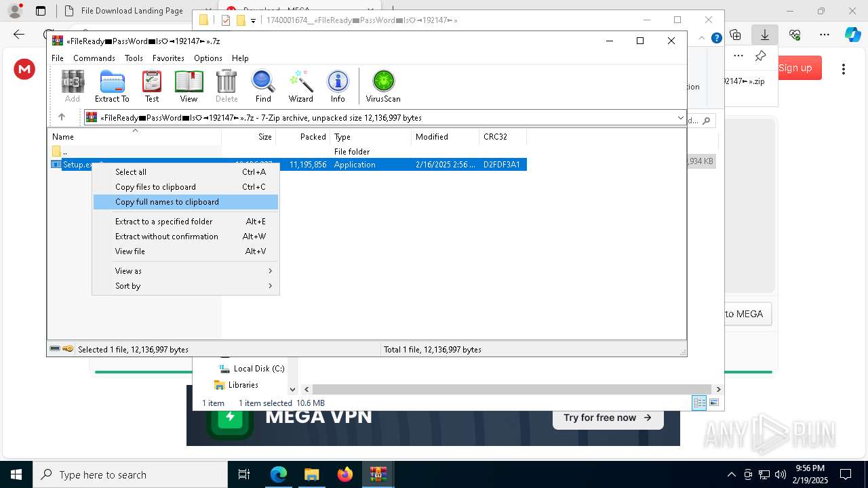Expand the View as submenu
The width and height of the screenshot is (868, 488).
tap(186, 271)
